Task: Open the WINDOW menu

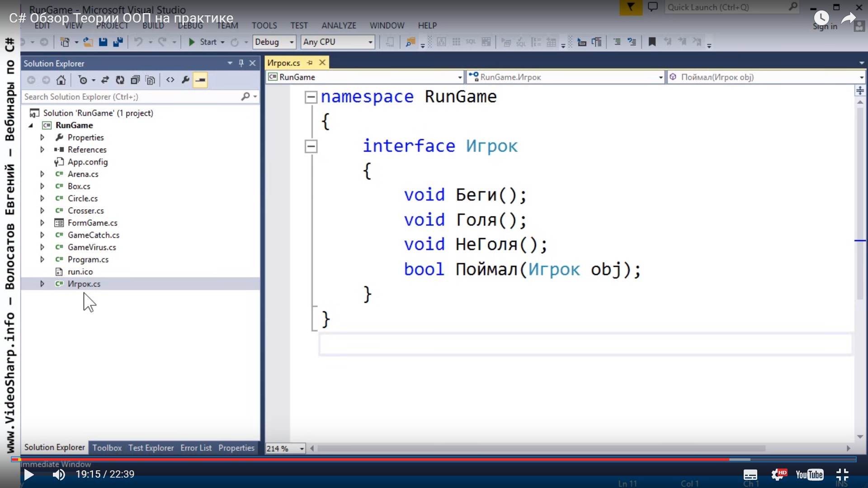Action: [387, 26]
